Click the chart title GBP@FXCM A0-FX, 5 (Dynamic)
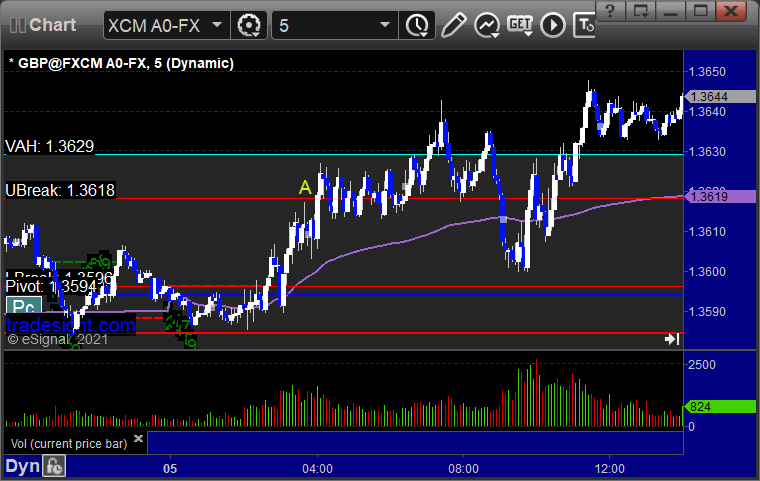The height and width of the screenshot is (481, 760). coord(126,64)
